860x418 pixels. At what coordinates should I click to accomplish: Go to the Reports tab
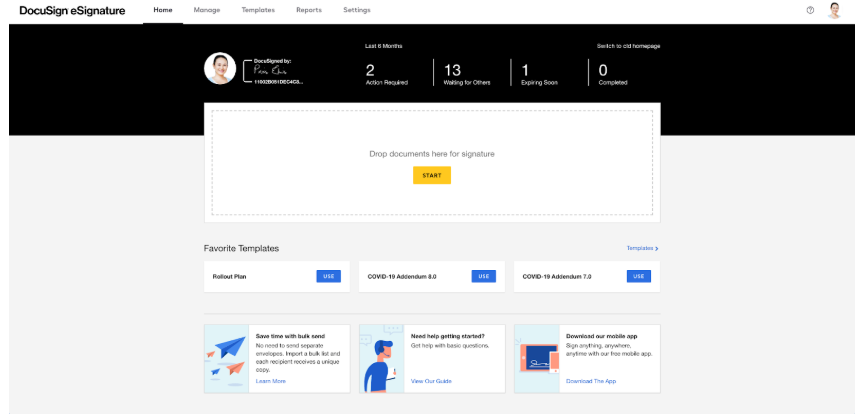click(309, 10)
